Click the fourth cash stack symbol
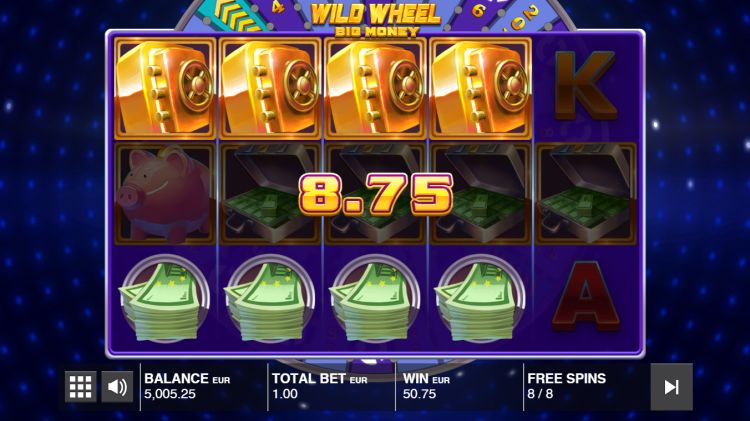The image size is (750, 421). [x=480, y=299]
